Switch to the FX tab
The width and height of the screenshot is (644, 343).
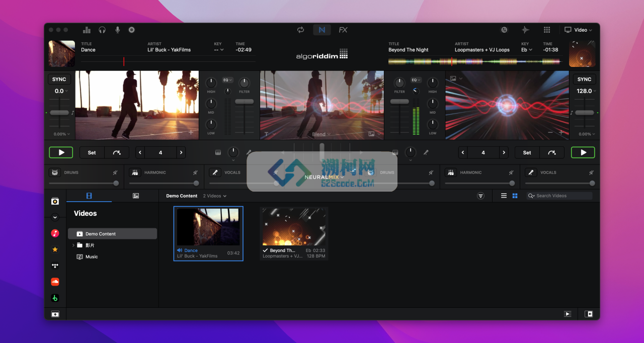[x=343, y=30]
